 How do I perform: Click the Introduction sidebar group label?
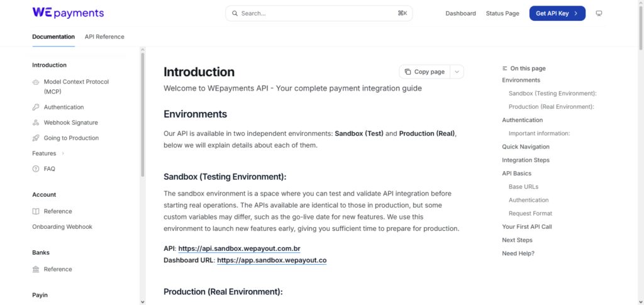(49, 65)
